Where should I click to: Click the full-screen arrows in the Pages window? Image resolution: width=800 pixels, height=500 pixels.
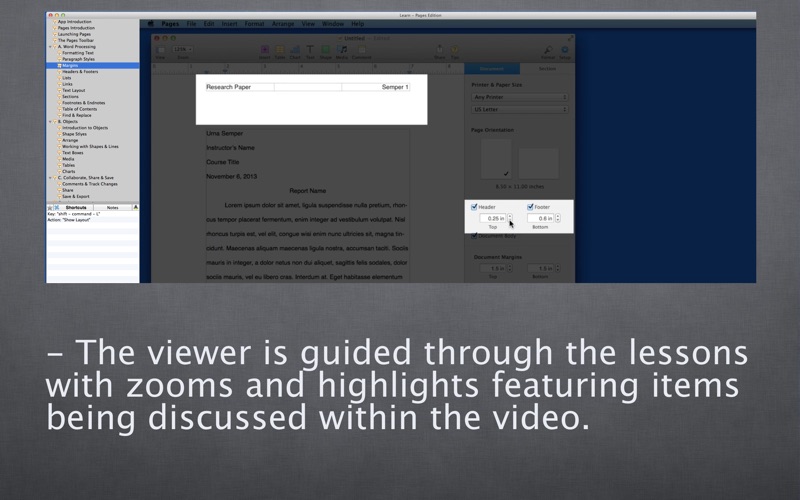[570, 38]
